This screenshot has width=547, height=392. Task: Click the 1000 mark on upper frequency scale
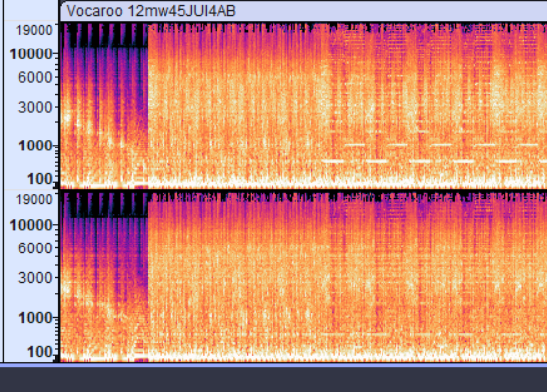point(35,146)
